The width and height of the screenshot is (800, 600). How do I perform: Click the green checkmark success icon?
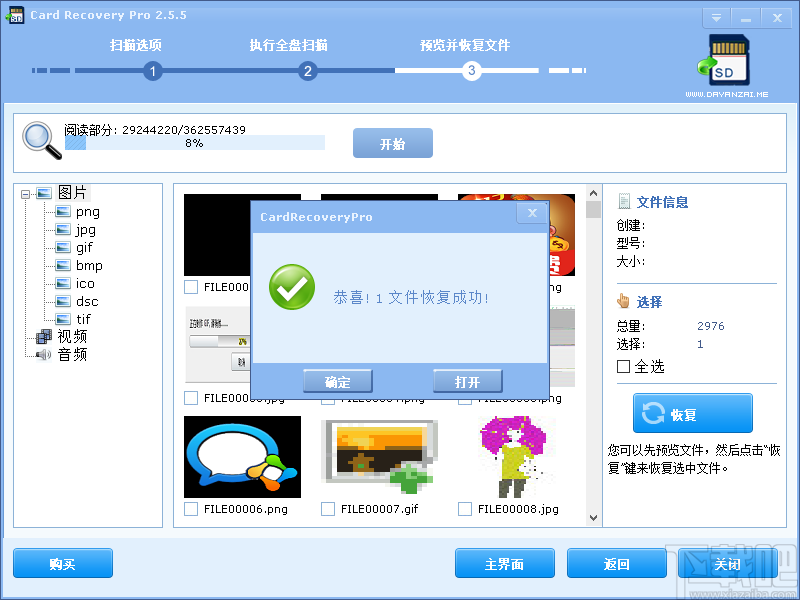[x=292, y=287]
